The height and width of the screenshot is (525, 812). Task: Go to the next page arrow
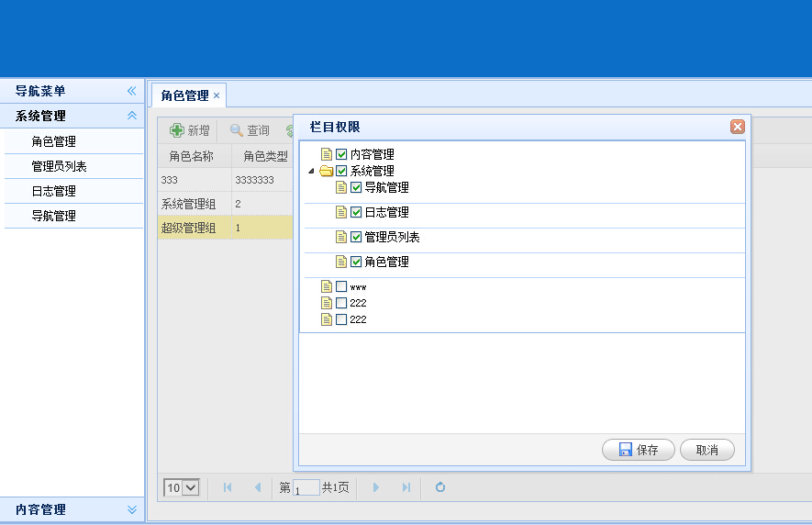[376, 487]
